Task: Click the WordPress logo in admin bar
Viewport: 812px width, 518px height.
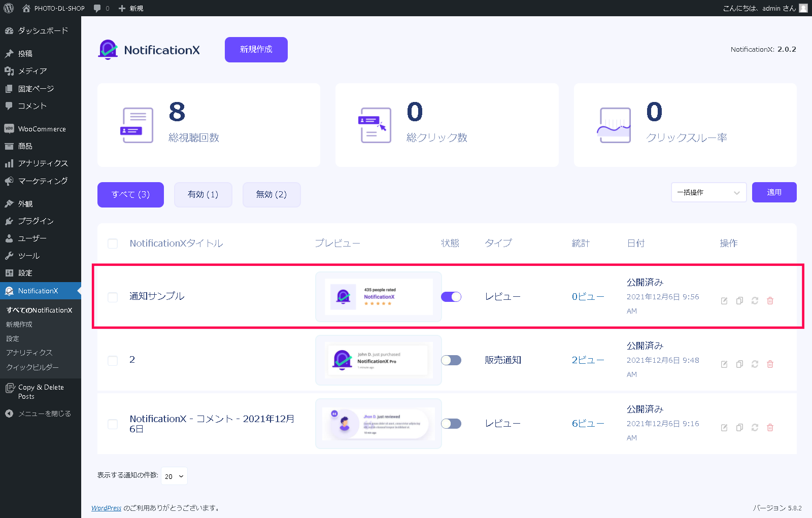Action: 9,8
